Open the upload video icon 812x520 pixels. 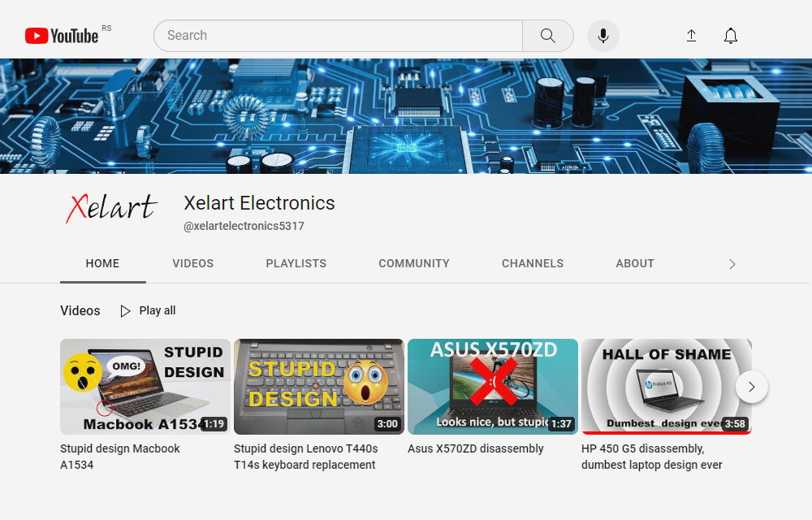coord(691,36)
